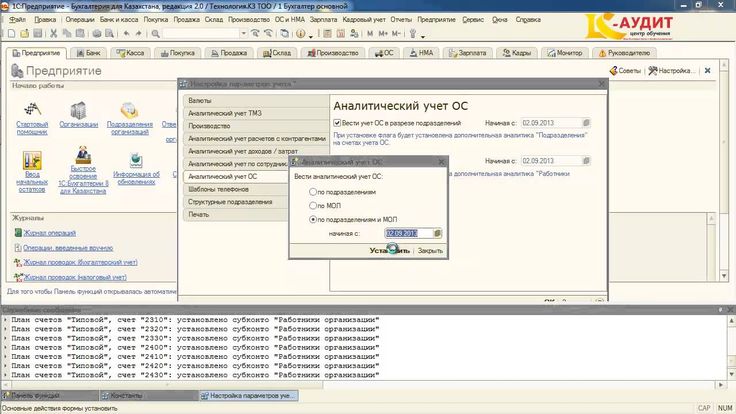Expand the toolbar search field dropdown
This screenshot has width=736, height=414.
pos(243,33)
